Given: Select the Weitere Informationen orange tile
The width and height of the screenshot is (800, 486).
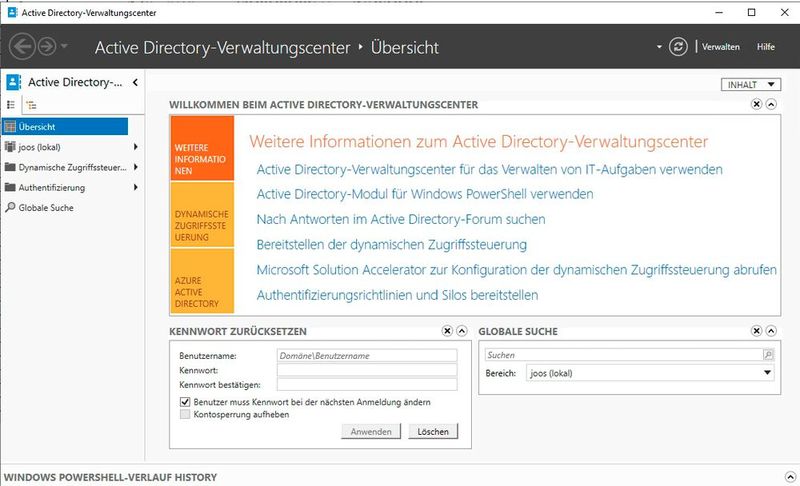Looking at the screenshot, I should pos(203,148).
